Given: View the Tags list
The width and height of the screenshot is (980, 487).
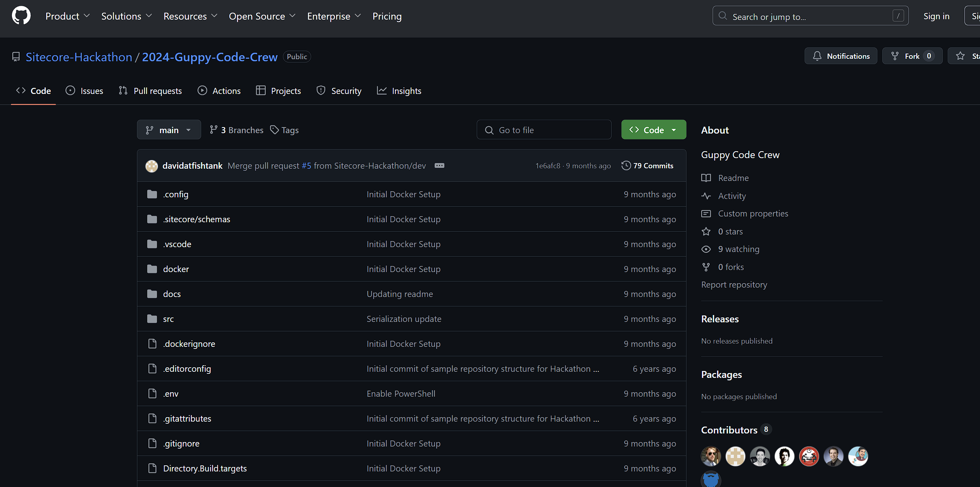Looking at the screenshot, I should click(285, 130).
